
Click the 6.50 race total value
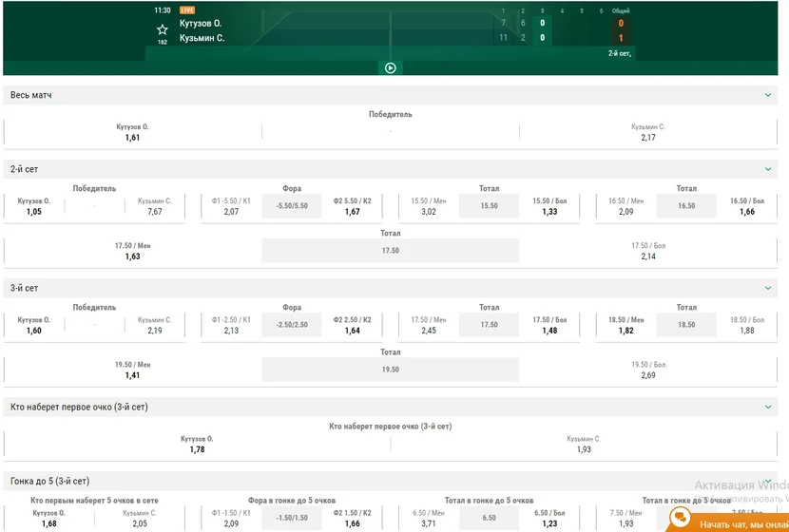pos(490,518)
